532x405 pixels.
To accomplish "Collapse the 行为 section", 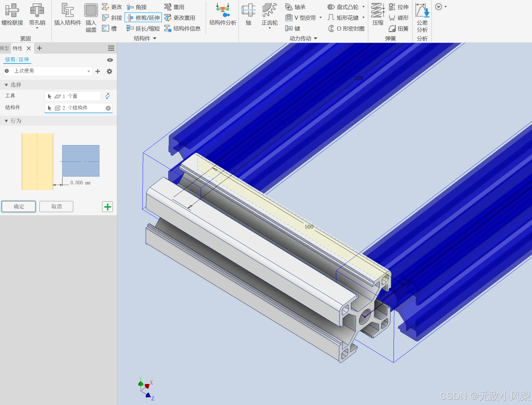I will [6, 121].
